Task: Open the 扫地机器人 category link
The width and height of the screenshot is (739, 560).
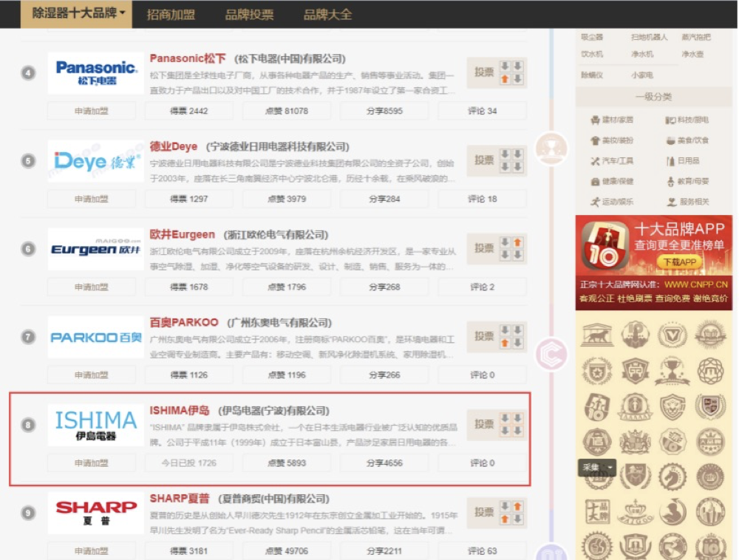Action: (x=649, y=37)
